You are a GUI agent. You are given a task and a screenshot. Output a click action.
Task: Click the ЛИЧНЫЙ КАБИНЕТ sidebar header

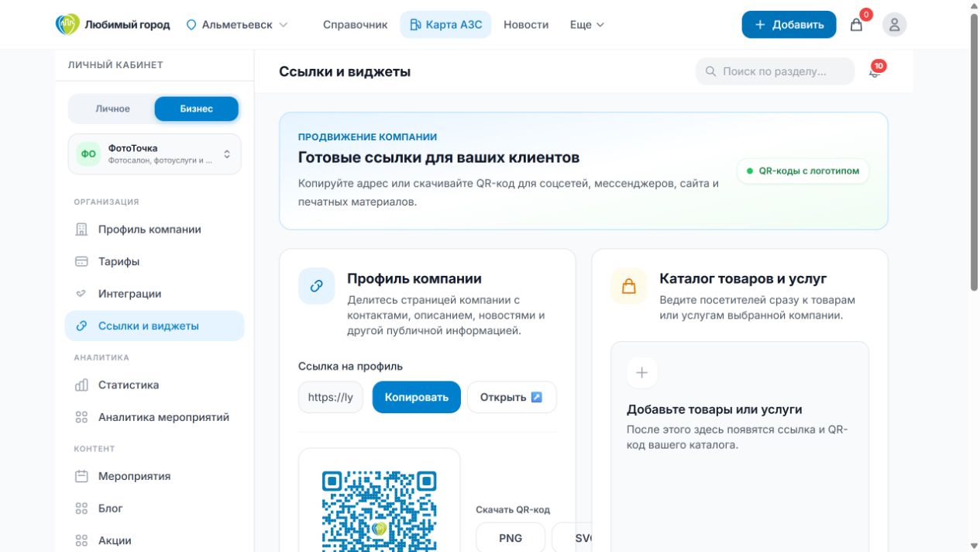tap(115, 65)
